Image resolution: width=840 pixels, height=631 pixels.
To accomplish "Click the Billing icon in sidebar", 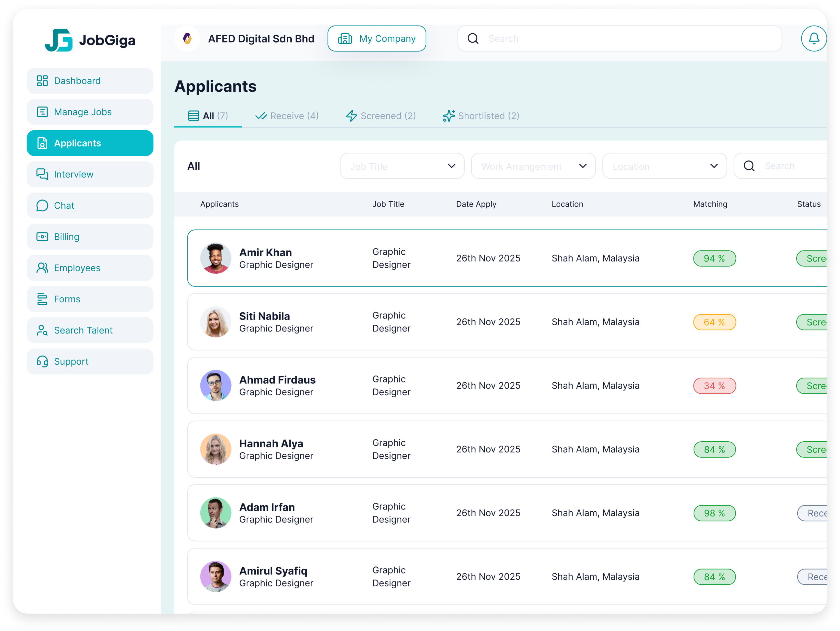I will [42, 237].
